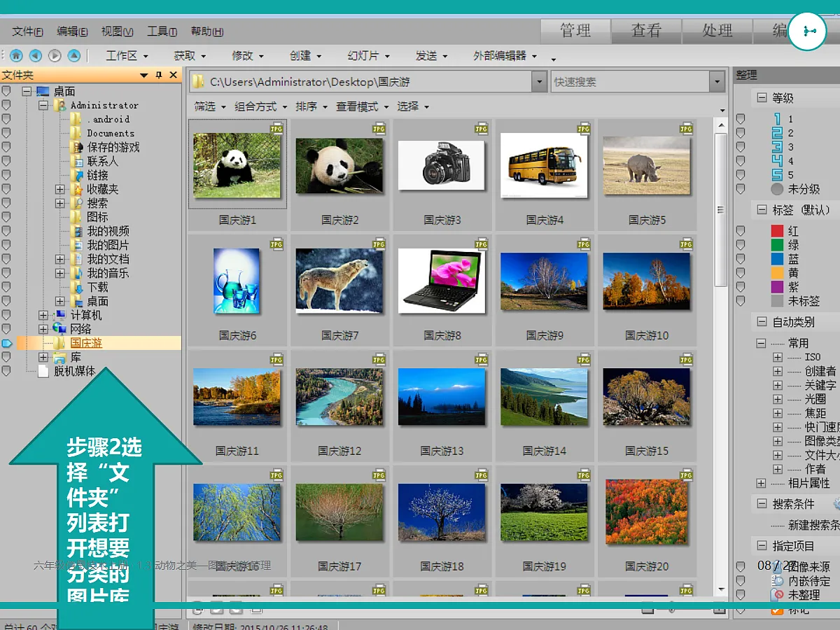Go forward with the right arrow icon
The height and width of the screenshot is (630, 840).
pos(54,55)
